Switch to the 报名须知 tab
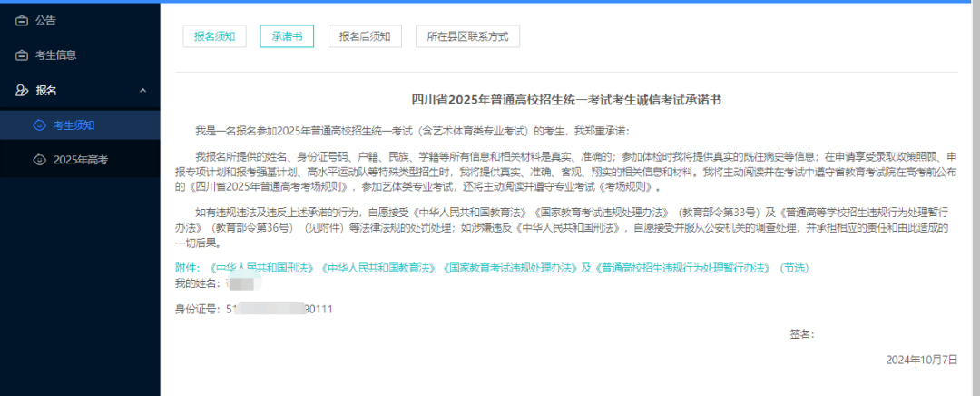Screen dimensions: 980x396 (x=214, y=36)
